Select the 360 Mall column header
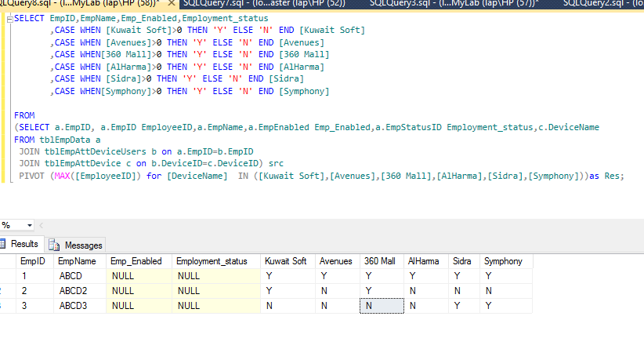The width and height of the screenshot is (644, 349). click(382, 261)
